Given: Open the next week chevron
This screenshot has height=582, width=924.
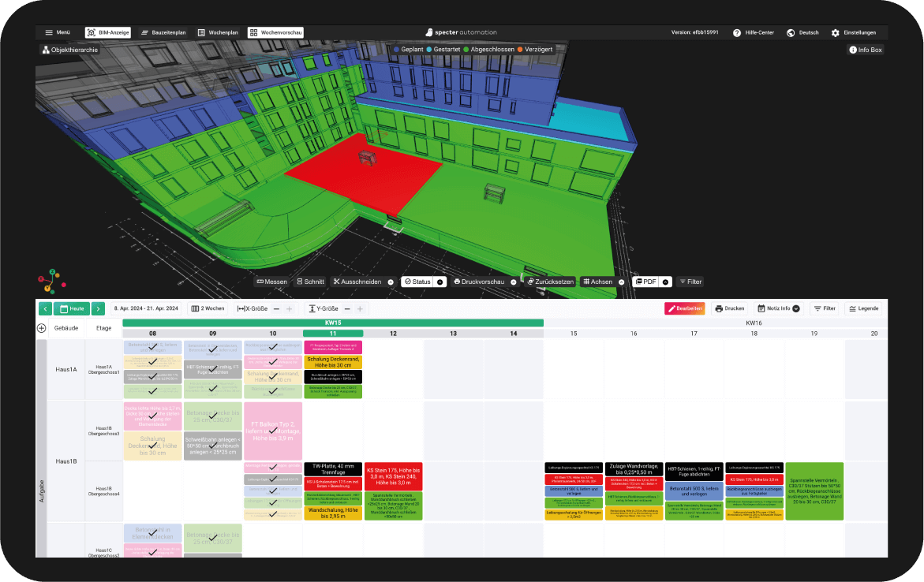Looking at the screenshot, I should pos(96,308).
